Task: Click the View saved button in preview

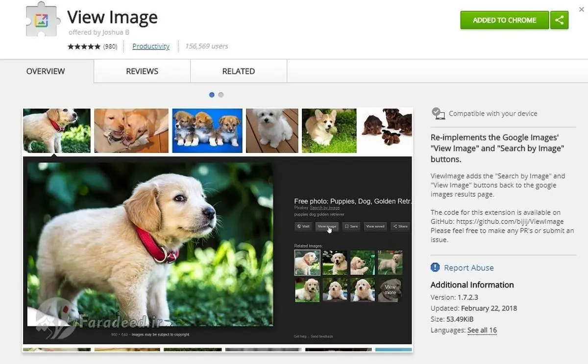Action: click(375, 226)
